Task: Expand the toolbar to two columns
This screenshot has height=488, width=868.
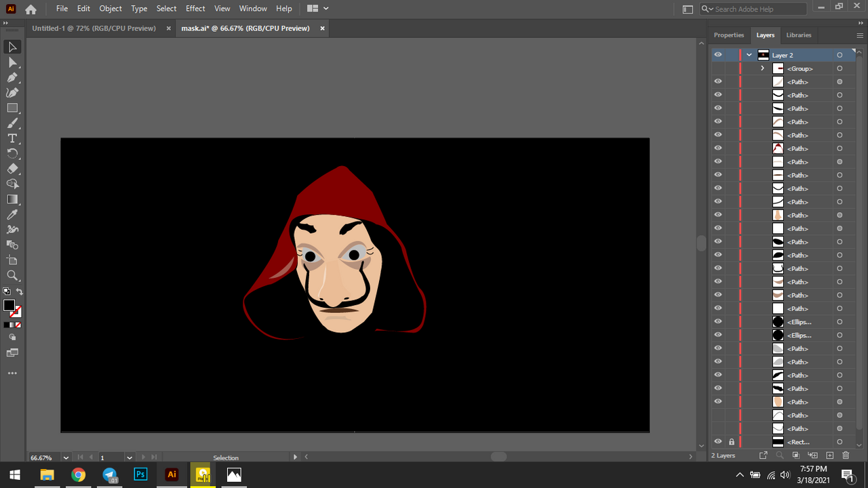Action: 6,23
